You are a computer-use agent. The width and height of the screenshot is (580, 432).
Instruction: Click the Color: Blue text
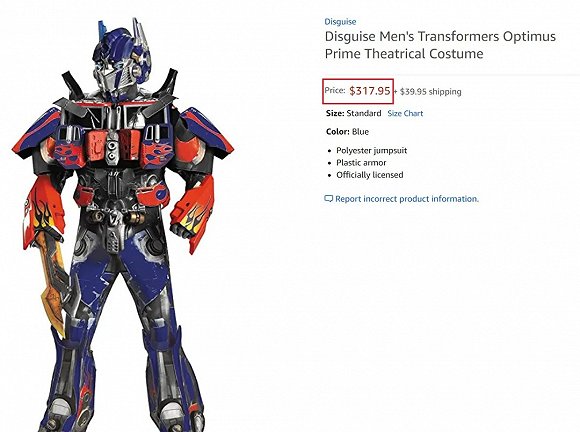click(347, 132)
